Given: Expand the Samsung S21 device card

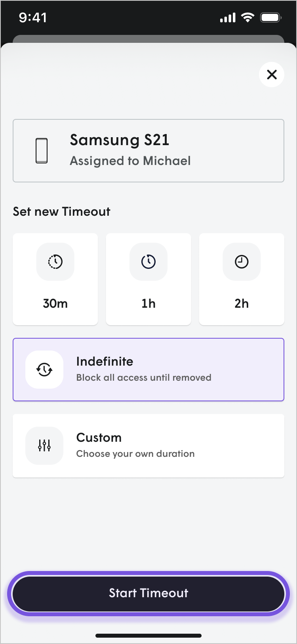Looking at the screenshot, I should (x=148, y=150).
